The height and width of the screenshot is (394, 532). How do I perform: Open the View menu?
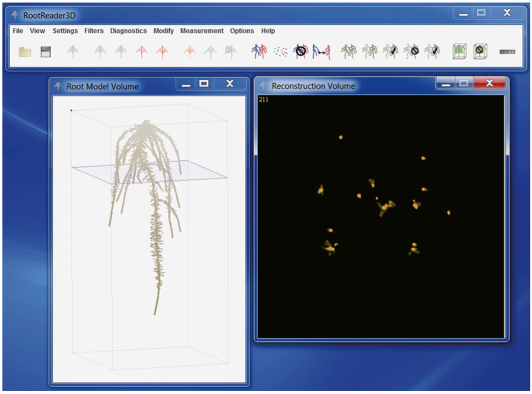[x=38, y=31]
